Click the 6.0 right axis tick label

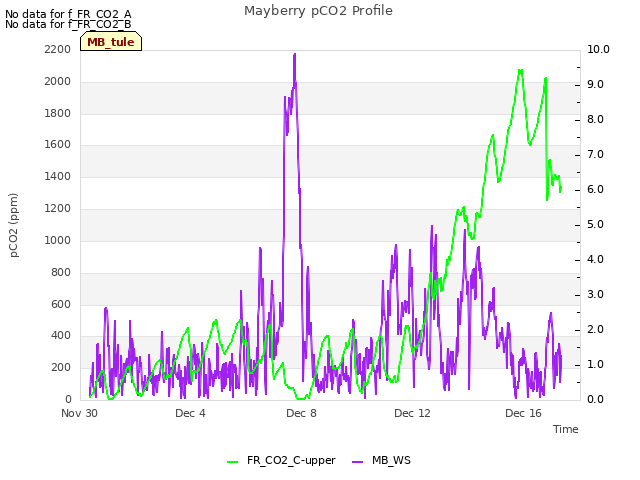pyautogui.click(x=595, y=189)
